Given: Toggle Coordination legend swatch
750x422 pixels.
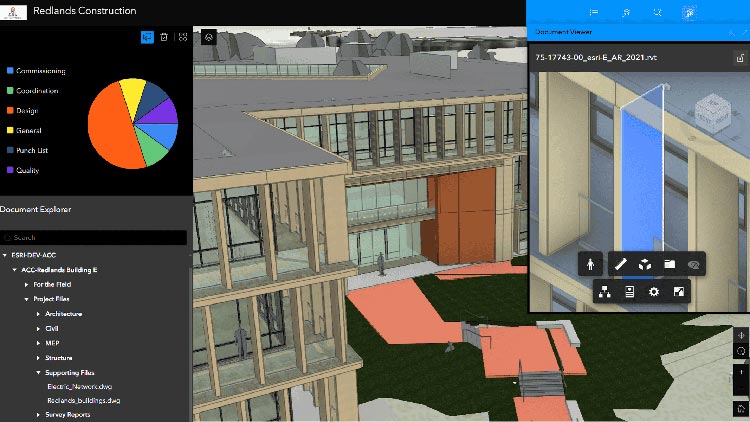Looking at the screenshot, I should point(10,90).
